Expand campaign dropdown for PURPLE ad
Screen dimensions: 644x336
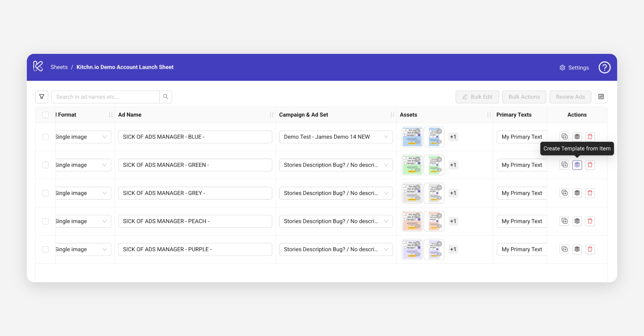click(x=386, y=249)
